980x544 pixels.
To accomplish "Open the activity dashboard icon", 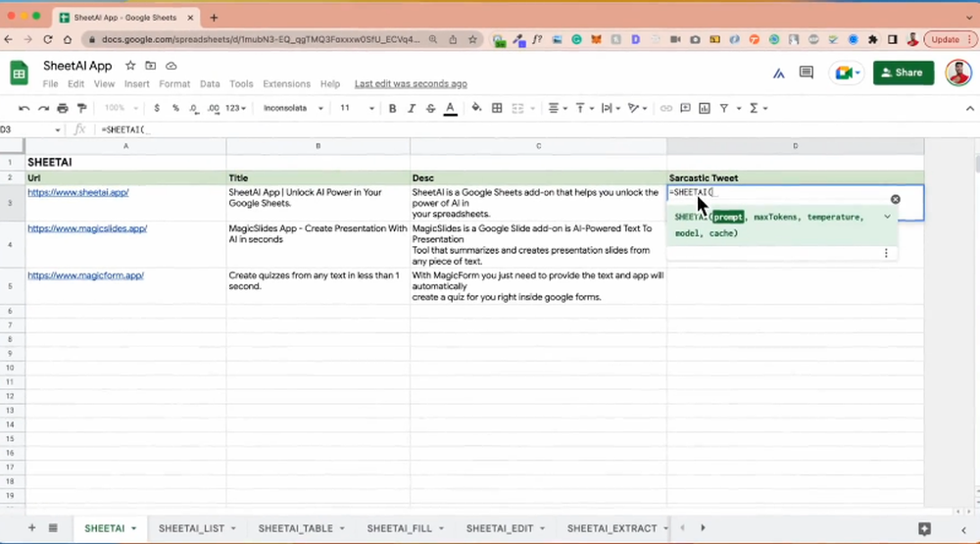I will 778,74.
